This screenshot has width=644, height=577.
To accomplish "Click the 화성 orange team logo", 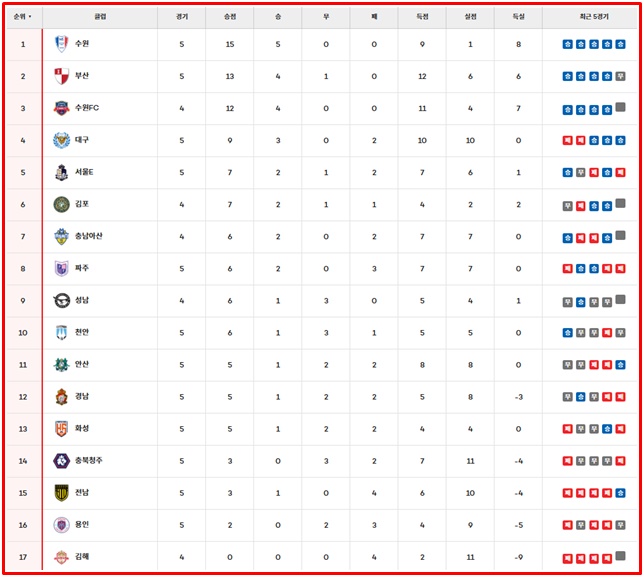I will [x=62, y=428].
